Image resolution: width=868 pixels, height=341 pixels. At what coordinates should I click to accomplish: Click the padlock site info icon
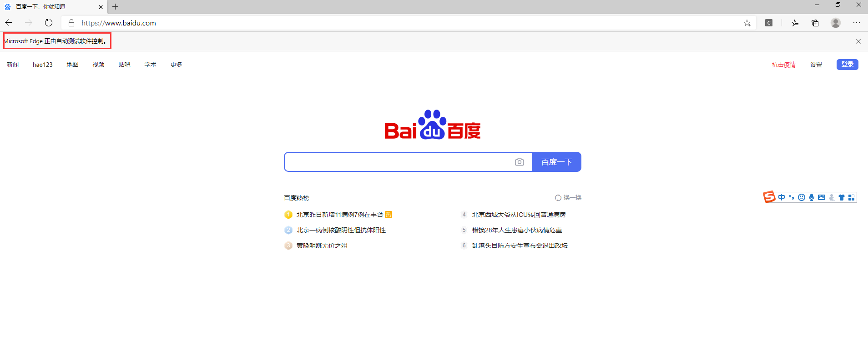[71, 23]
